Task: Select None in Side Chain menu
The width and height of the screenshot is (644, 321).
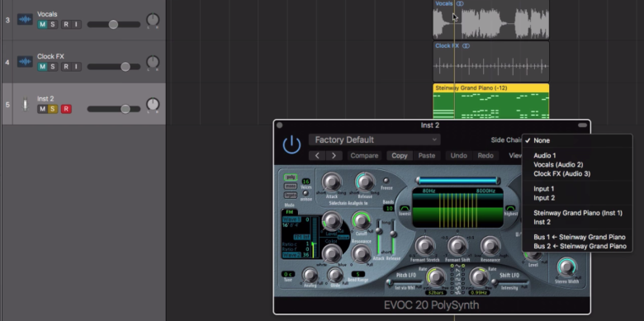Action: click(577, 140)
